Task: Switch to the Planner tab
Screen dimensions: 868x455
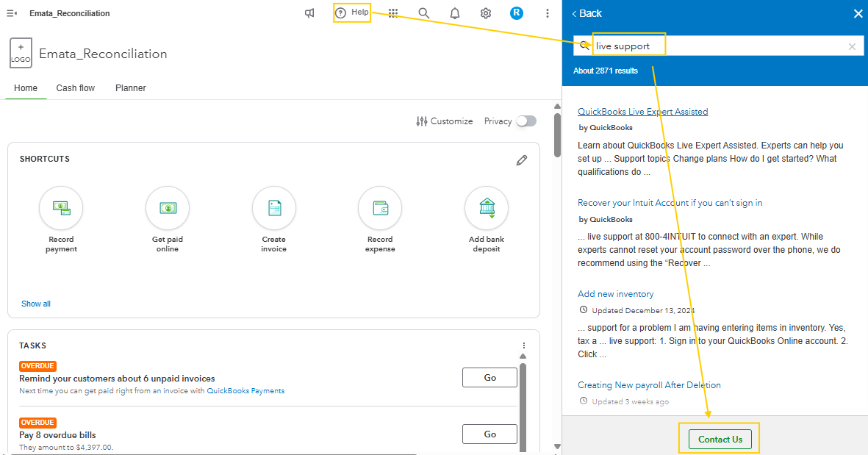Action: tap(131, 88)
